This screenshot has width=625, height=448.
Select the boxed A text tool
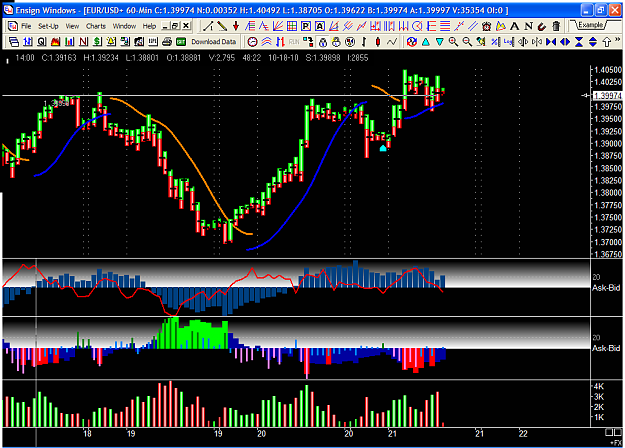320,26
